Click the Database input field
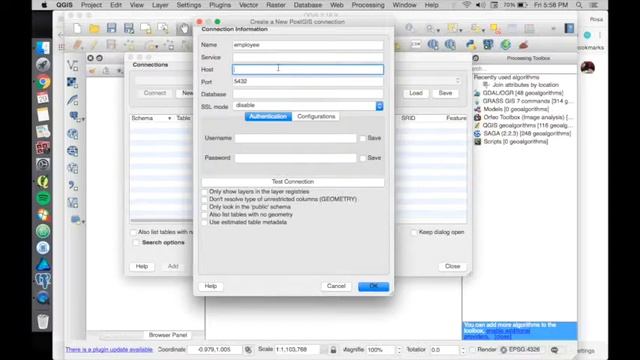 (x=308, y=94)
